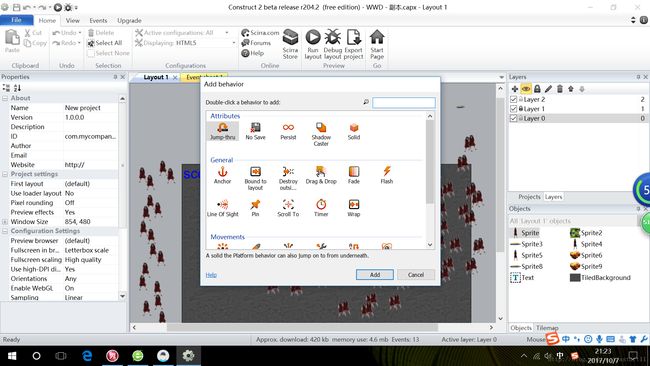Click the Export project icon
Image resolution: width=650 pixels, height=366 pixels.
point(354,37)
